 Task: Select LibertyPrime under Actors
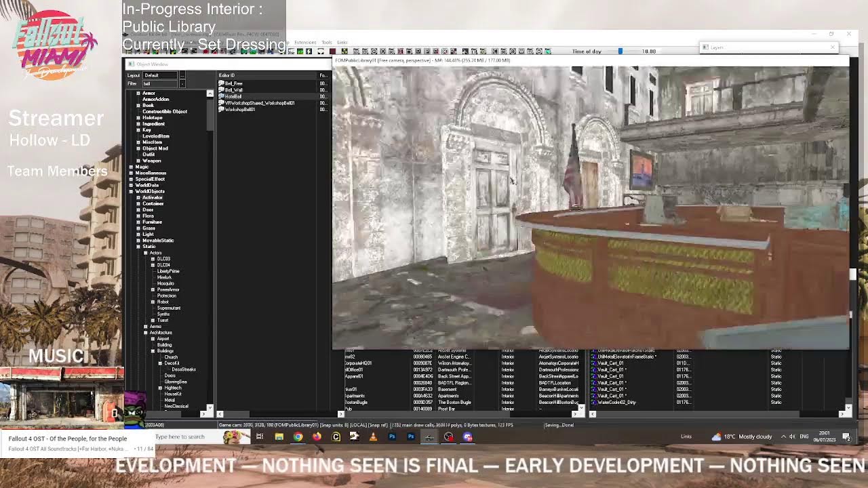coord(168,271)
